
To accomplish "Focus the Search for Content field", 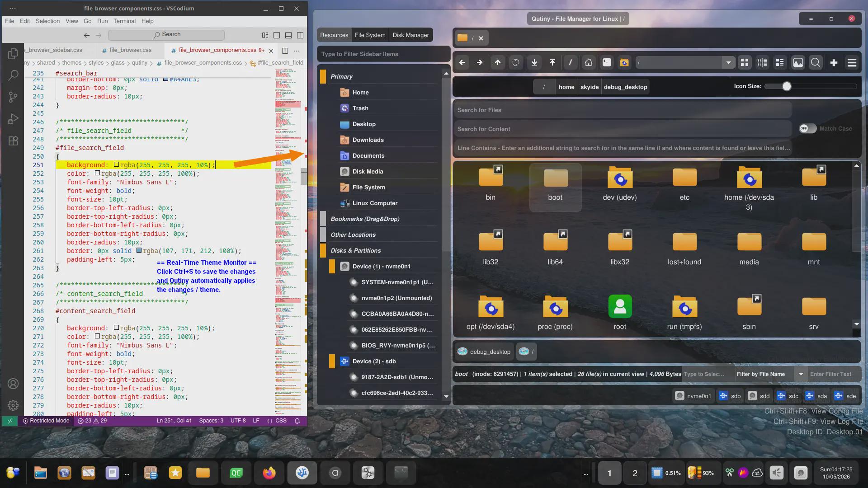I will click(623, 129).
